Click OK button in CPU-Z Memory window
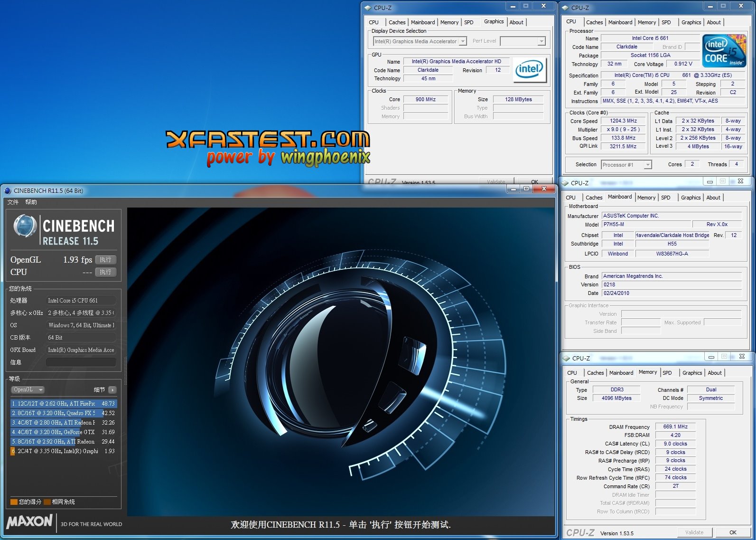Image resolution: width=756 pixels, height=540 pixels. (x=733, y=532)
